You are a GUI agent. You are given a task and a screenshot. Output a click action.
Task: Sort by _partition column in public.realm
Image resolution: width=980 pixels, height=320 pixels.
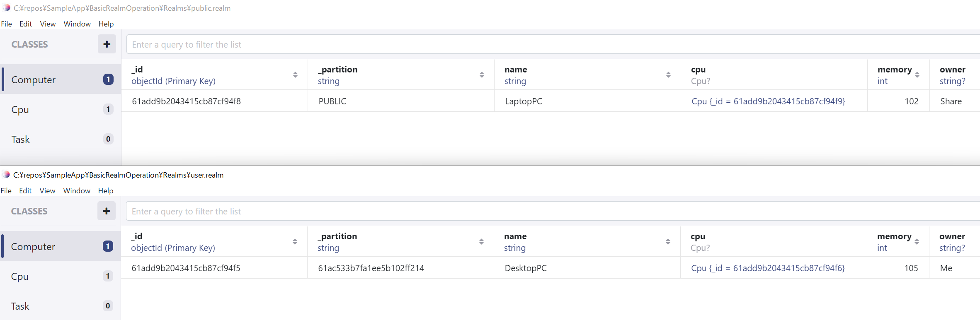[x=482, y=75]
